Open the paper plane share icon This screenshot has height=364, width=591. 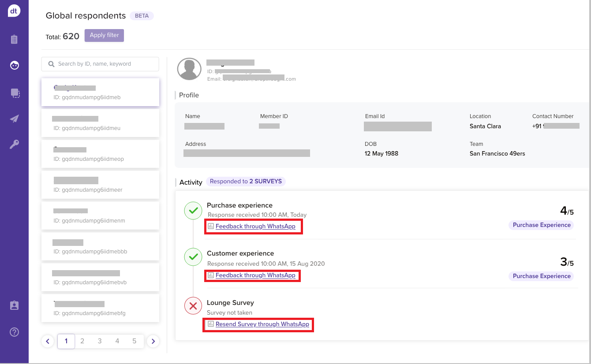pos(15,119)
